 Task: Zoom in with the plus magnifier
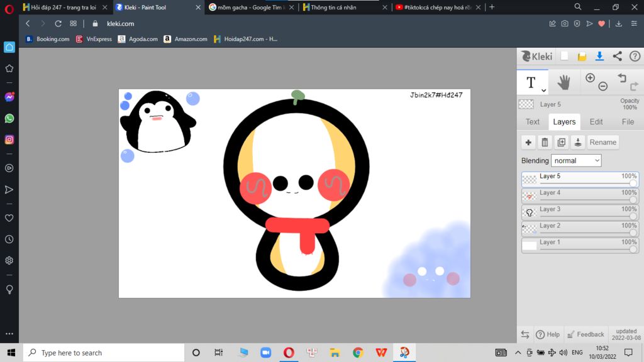pos(590,77)
